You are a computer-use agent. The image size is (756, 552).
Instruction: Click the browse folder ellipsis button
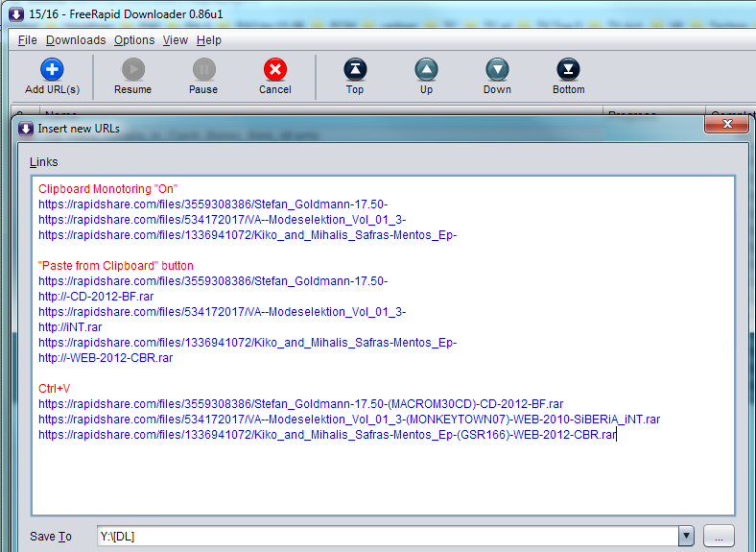pos(718,537)
